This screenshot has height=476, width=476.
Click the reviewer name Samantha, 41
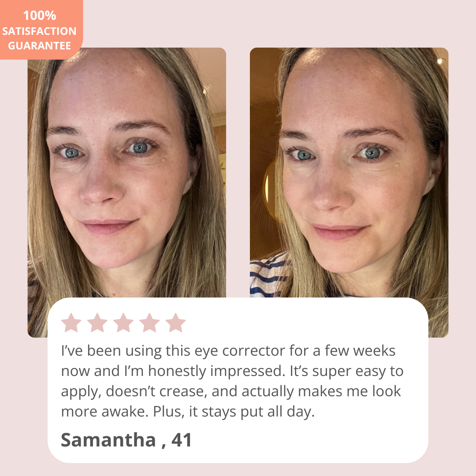[x=126, y=440]
